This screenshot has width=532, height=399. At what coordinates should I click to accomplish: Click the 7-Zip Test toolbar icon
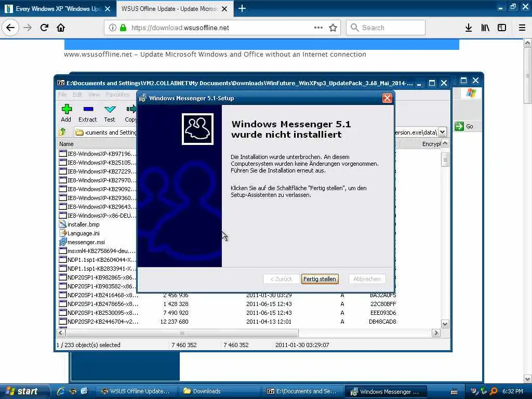coord(110,113)
